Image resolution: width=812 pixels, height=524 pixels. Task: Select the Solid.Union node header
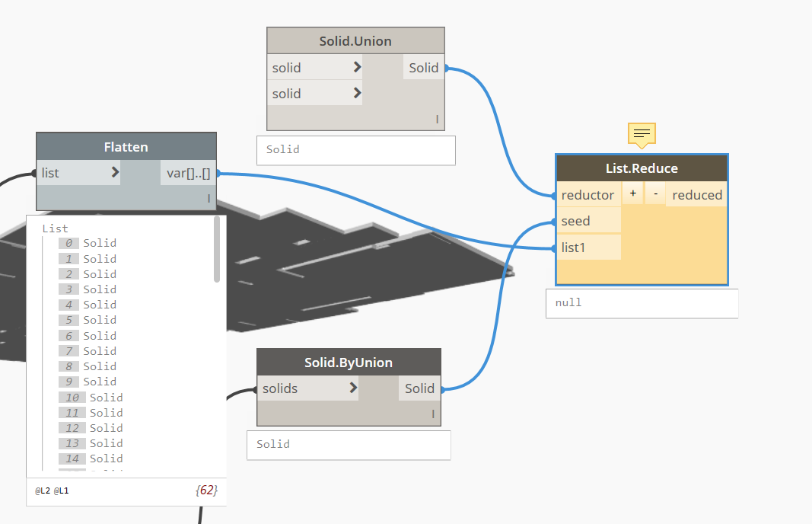click(355, 41)
